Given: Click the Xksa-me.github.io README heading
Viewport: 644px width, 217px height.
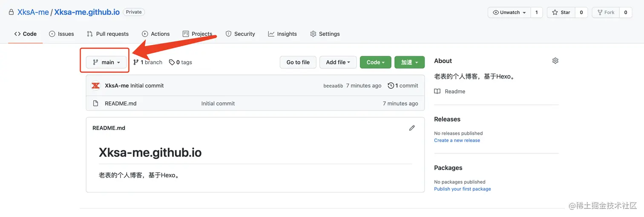Looking at the screenshot, I should (x=150, y=153).
